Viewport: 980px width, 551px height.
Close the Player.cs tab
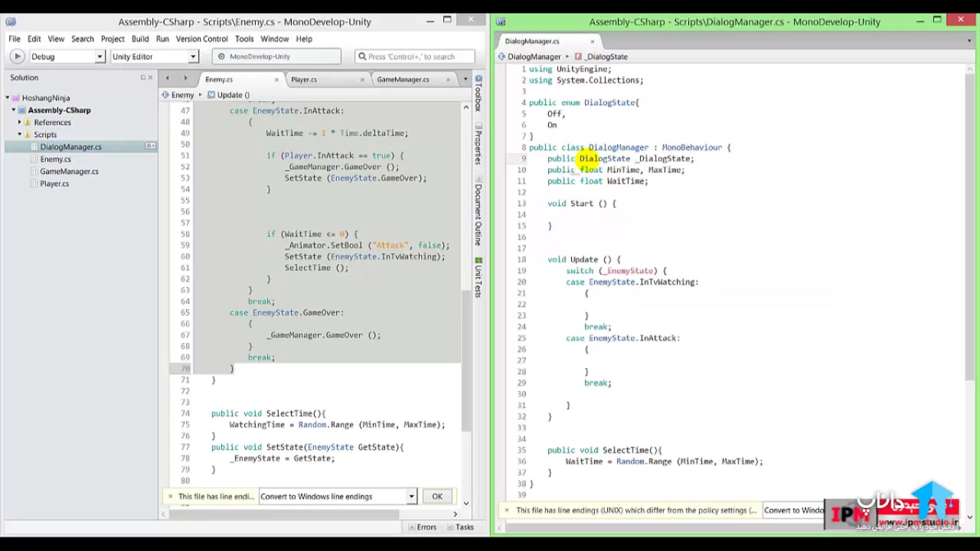362,80
